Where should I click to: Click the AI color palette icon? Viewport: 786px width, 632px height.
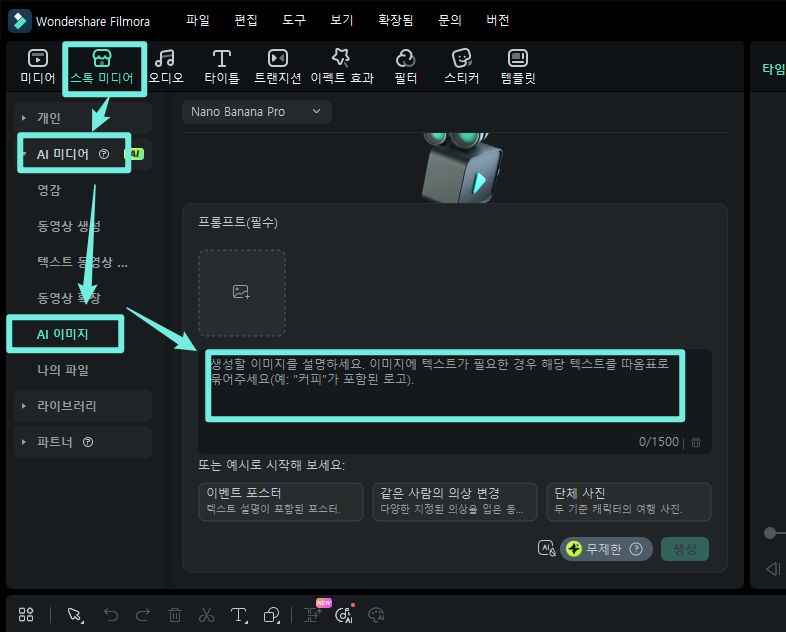[376, 614]
